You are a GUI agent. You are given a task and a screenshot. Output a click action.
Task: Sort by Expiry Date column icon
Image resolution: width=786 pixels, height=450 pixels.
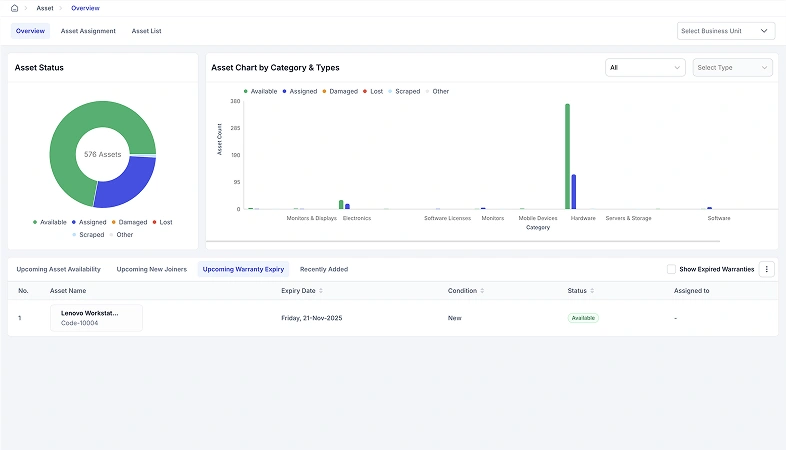(x=321, y=291)
